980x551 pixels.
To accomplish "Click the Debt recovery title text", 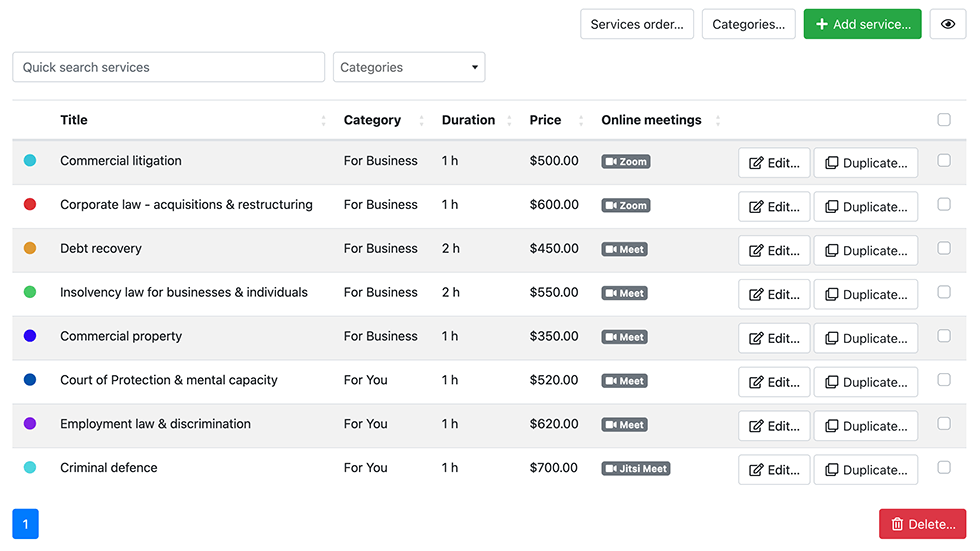I will pyautogui.click(x=101, y=249).
